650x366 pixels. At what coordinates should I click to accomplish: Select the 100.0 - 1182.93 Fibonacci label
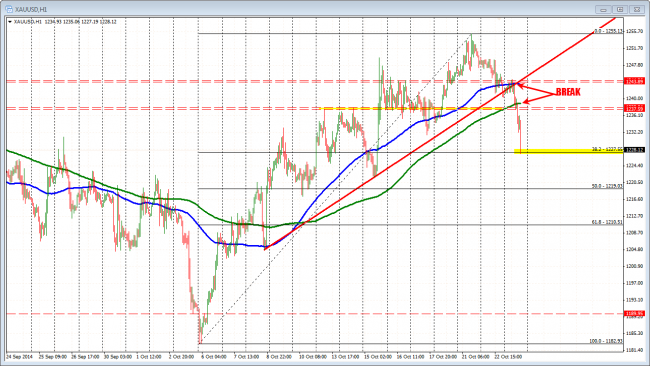tap(606, 341)
